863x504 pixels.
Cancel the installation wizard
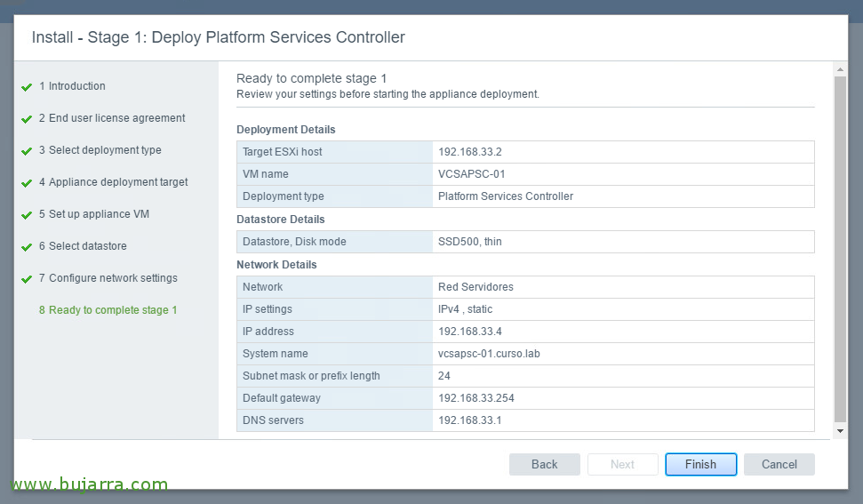pyautogui.click(x=779, y=464)
